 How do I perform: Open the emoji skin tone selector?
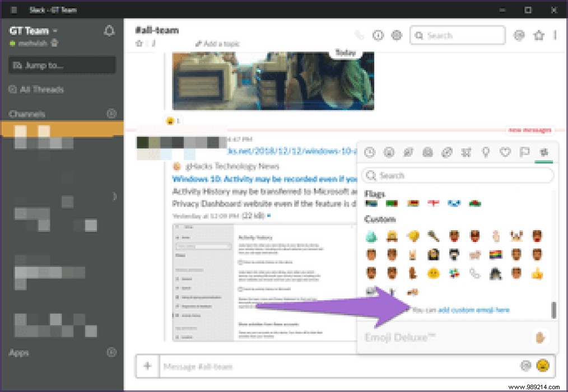tap(541, 337)
